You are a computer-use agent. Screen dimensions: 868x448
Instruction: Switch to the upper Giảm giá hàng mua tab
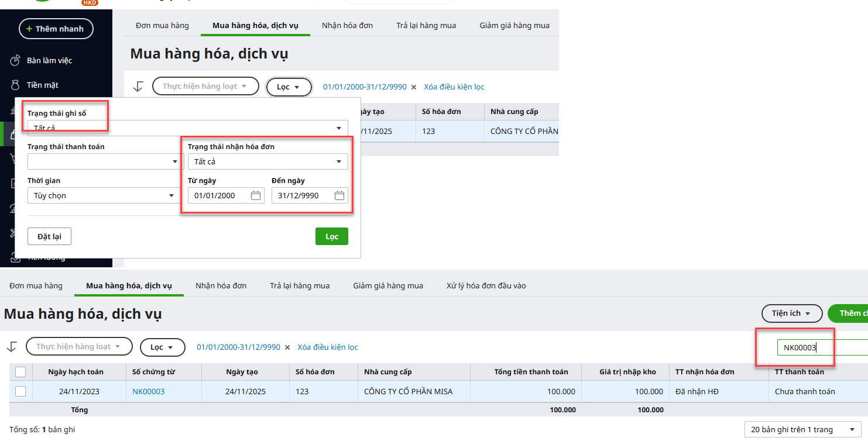coord(514,26)
